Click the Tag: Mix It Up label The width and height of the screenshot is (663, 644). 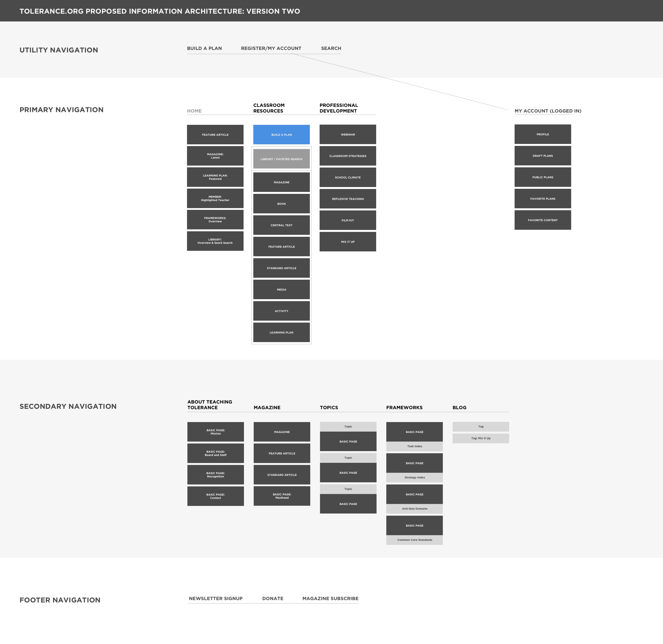[x=481, y=438]
